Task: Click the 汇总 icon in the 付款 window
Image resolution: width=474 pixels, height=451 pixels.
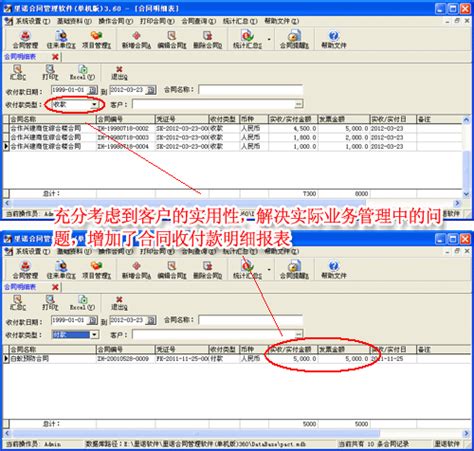Action: 18,303
